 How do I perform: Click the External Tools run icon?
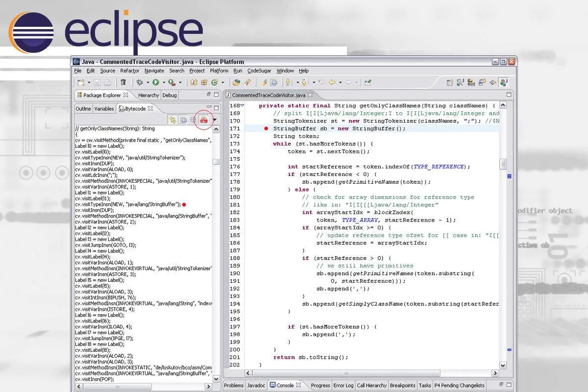coord(172,82)
